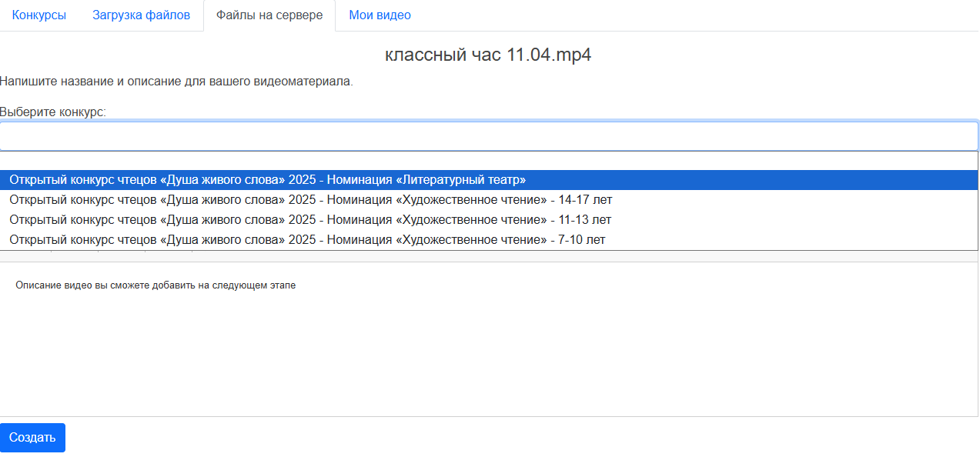Image resolution: width=980 pixels, height=457 pixels.
Task: Click the Выберите конкурс combo box field
Action: tap(489, 136)
